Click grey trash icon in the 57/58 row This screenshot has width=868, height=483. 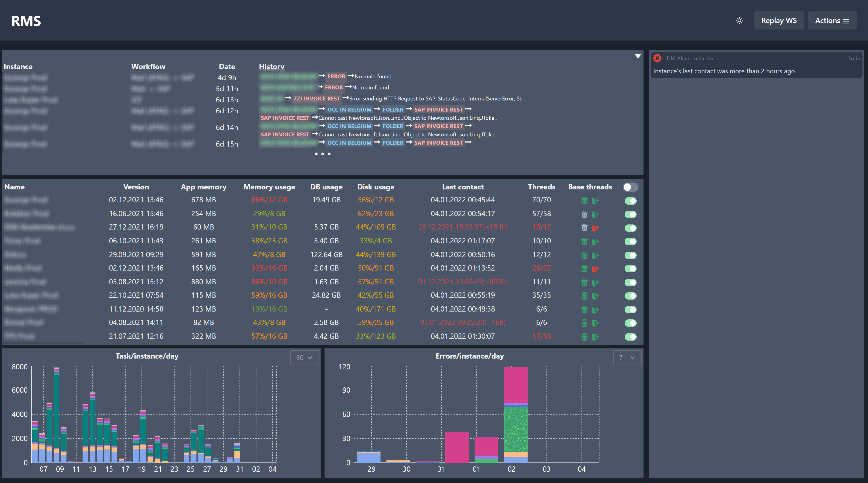coord(584,214)
